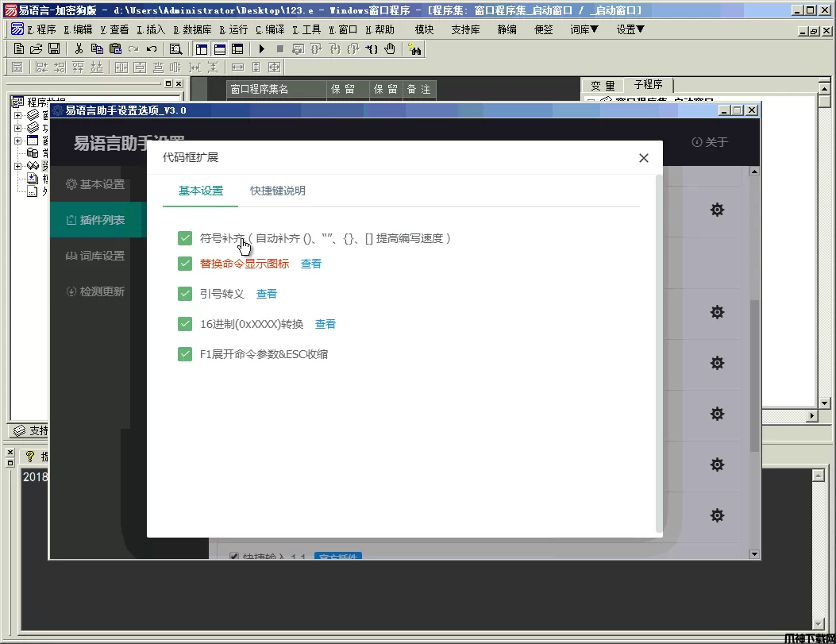Open the 词库▼ dropdown menu
Screen dimensions: 836x644
tap(584, 29)
